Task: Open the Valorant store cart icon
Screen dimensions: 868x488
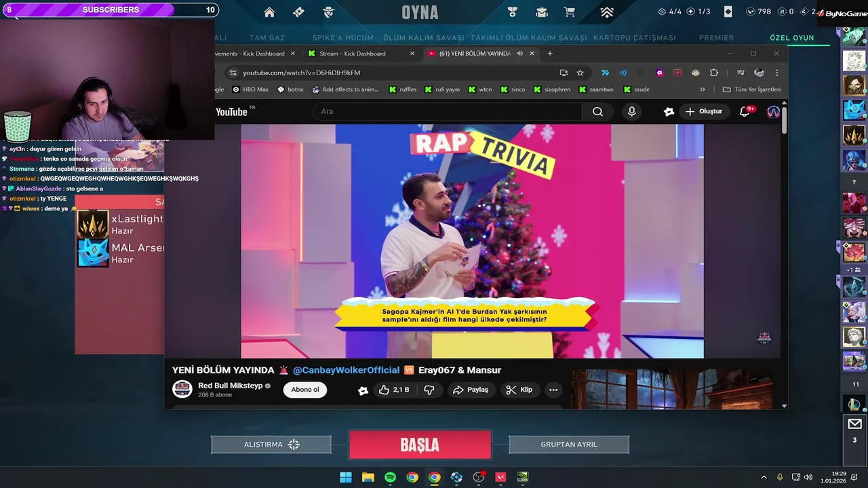Action: tap(569, 12)
